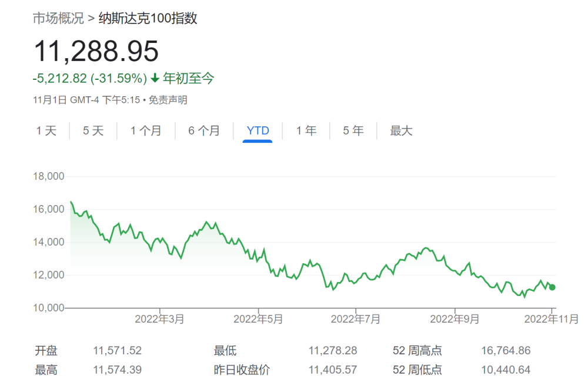588x386 pixels.
Task: Click the 52 周低点 label
Action: [417, 370]
